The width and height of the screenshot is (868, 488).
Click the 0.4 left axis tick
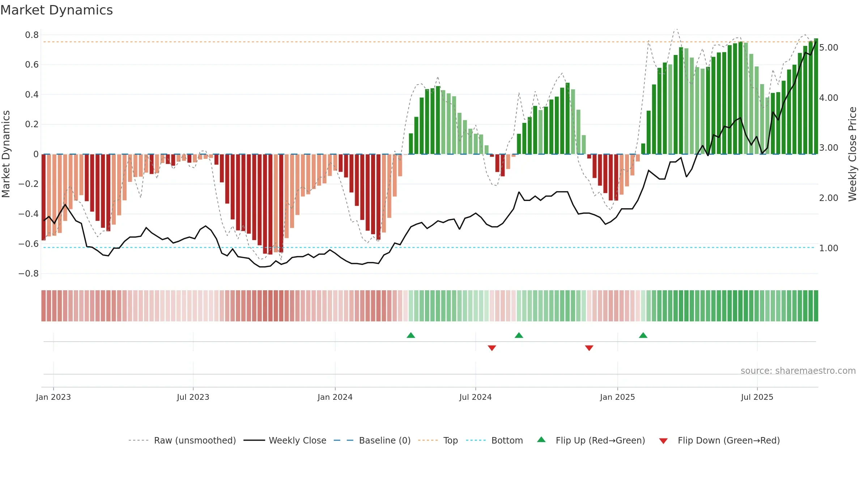coord(32,95)
